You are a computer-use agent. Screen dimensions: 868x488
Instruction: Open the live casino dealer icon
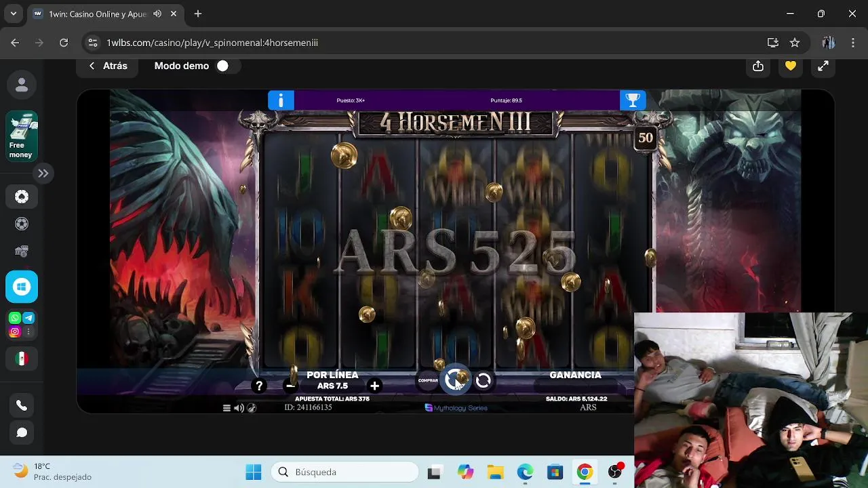(22, 251)
